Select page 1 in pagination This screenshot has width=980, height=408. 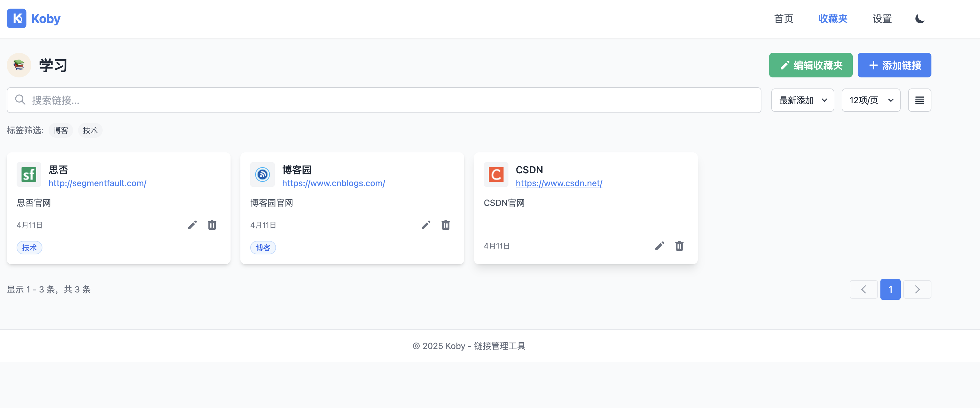click(890, 289)
